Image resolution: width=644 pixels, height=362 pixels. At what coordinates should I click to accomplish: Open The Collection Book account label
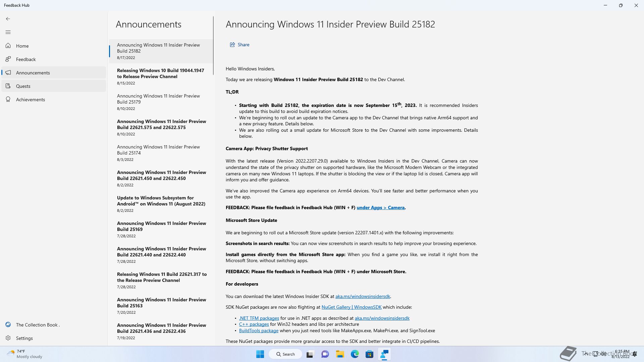(x=38, y=325)
